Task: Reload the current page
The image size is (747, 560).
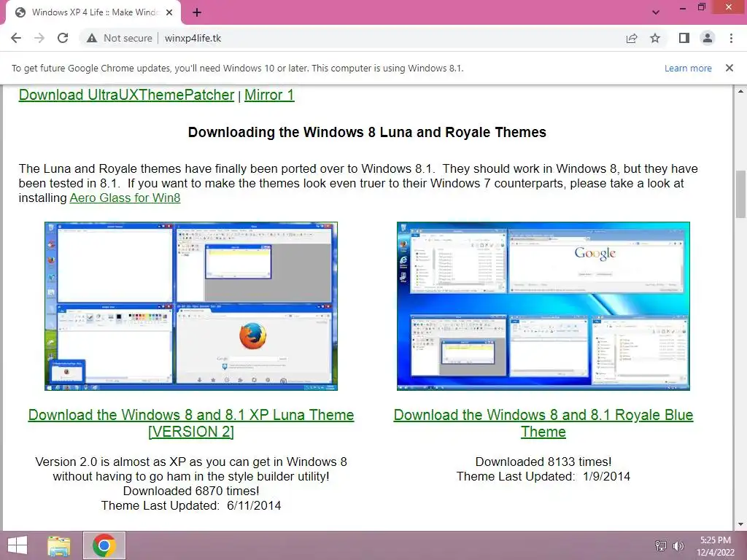Action: click(63, 38)
